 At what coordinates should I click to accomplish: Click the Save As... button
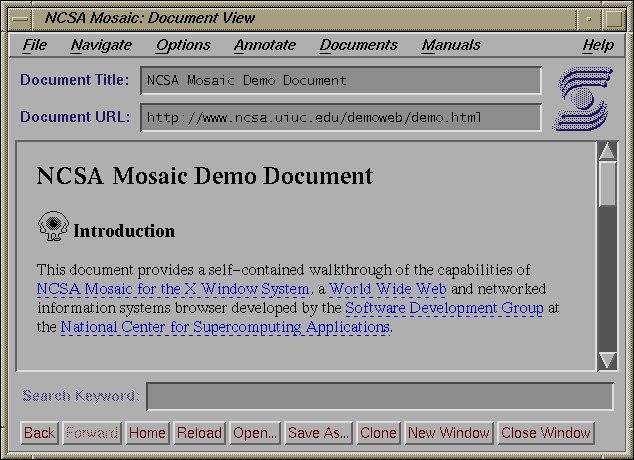(x=318, y=433)
